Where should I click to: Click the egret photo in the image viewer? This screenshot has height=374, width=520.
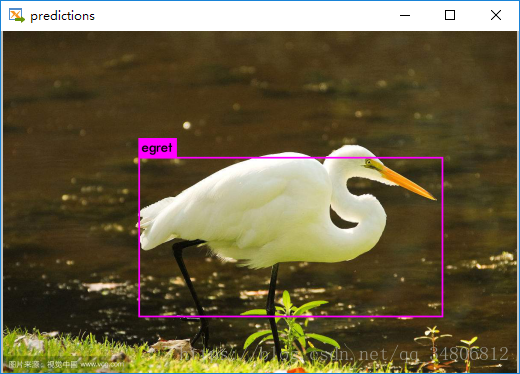click(x=260, y=202)
